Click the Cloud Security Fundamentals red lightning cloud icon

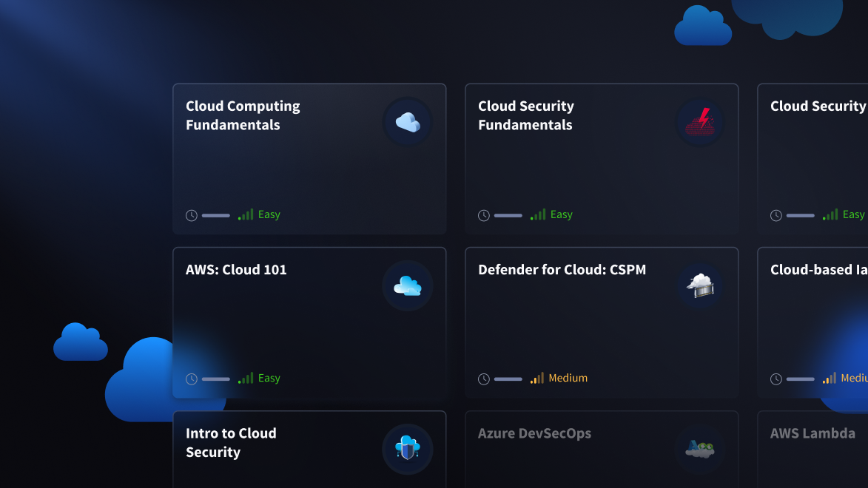(x=700, y=122)
